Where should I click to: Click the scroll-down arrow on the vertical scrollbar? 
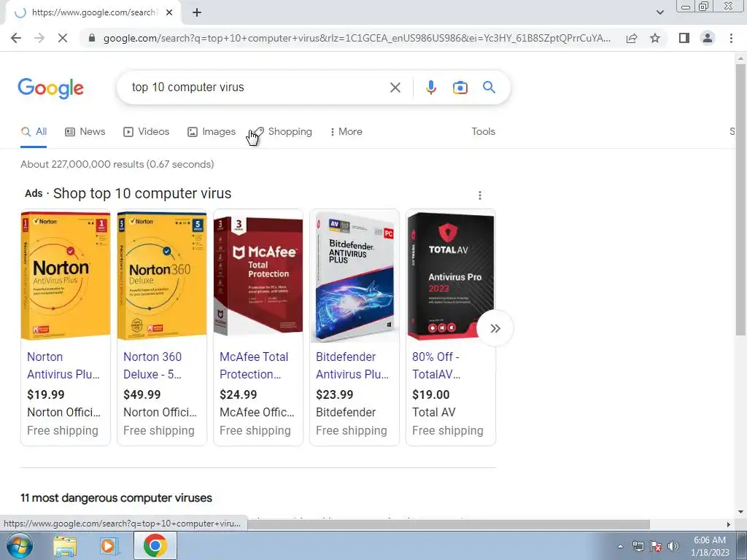[x=741, y=512]
